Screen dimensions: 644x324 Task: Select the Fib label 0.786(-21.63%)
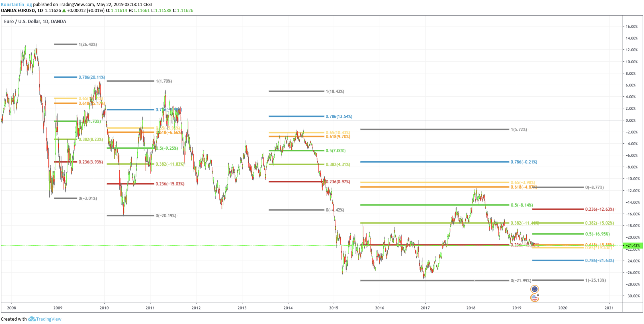600,261
